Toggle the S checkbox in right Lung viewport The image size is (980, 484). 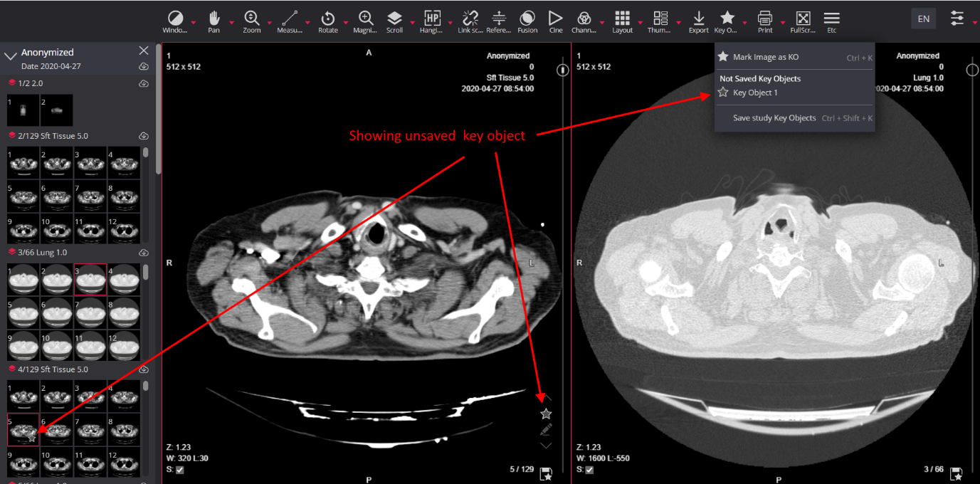tap(591, 470)
